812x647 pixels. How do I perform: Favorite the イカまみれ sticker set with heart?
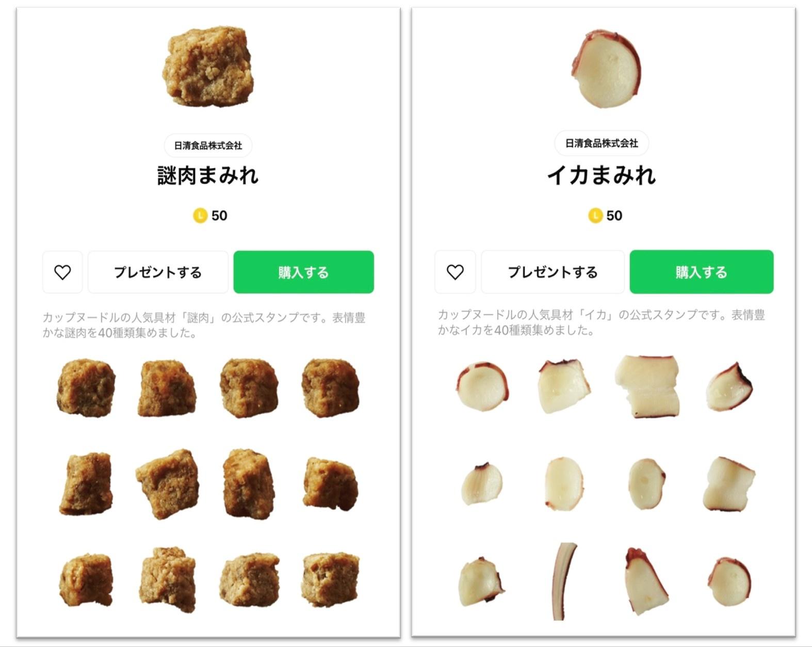pyautogui.click(x=454, y=272)
